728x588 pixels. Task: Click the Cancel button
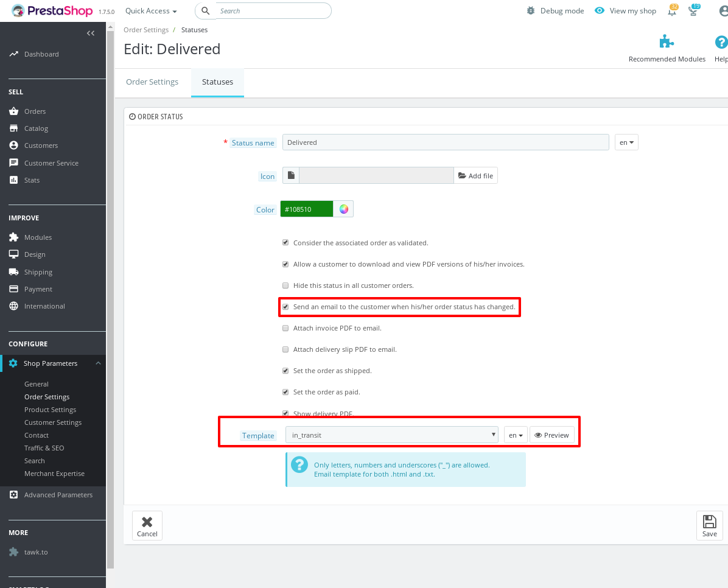coord(147,525)
